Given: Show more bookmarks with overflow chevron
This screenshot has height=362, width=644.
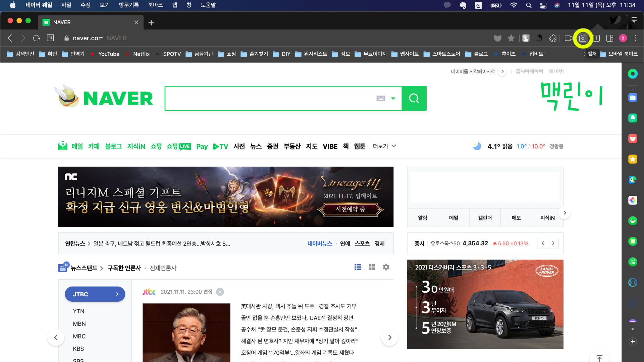Looking at the screenshot, I should click(x=585, y=54).
